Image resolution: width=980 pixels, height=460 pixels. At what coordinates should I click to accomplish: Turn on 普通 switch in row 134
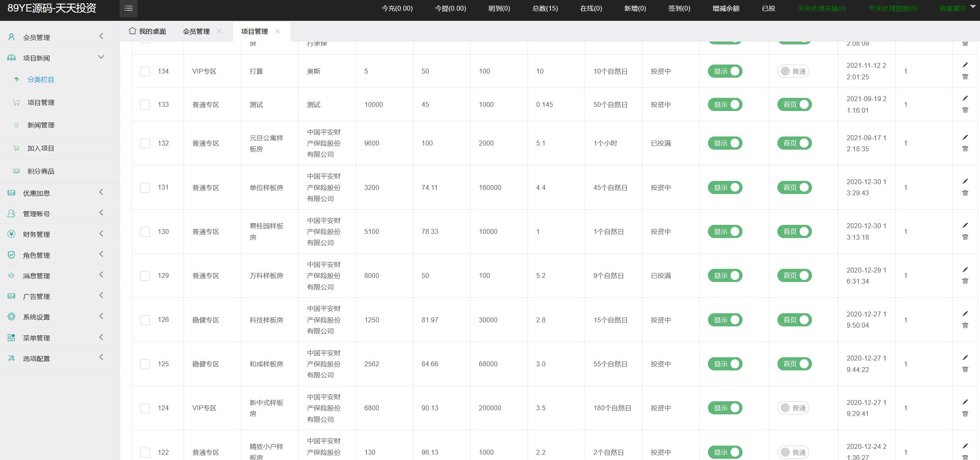point(793,71)
